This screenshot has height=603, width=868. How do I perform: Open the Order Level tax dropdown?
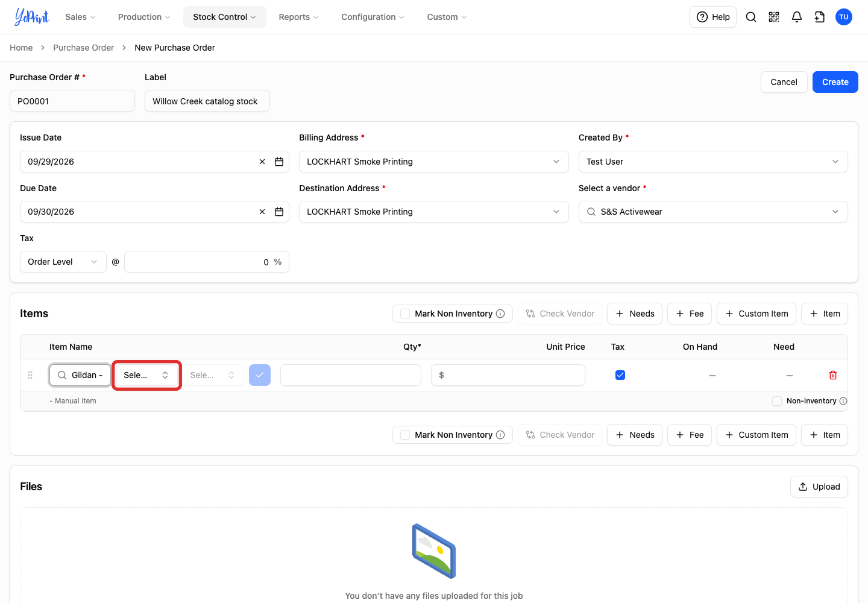pos(63,262)
